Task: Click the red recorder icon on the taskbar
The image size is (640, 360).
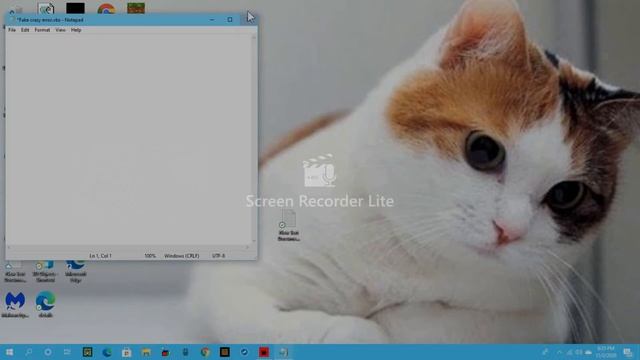Action: [x=264, y=352]
